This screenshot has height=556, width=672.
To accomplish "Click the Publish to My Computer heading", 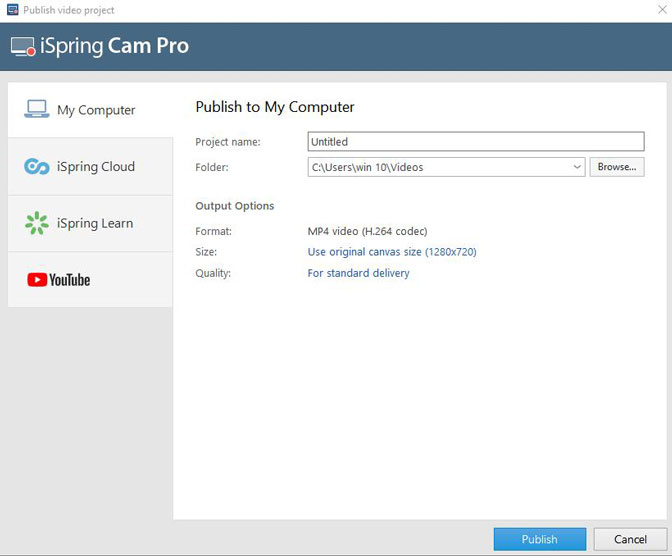I will (x=275, y=107).
